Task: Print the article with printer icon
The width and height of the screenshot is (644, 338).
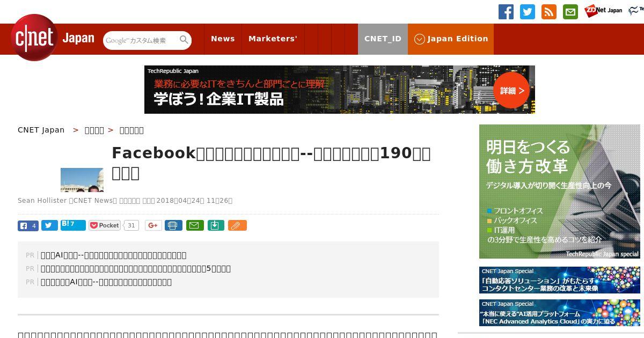Action: (173, 225)
